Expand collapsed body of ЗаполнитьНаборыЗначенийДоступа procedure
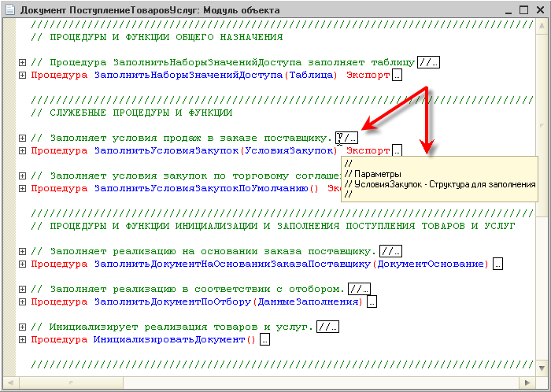Image resolution: width=551 pixels, height=392 pixels. (x=397, y=75)
